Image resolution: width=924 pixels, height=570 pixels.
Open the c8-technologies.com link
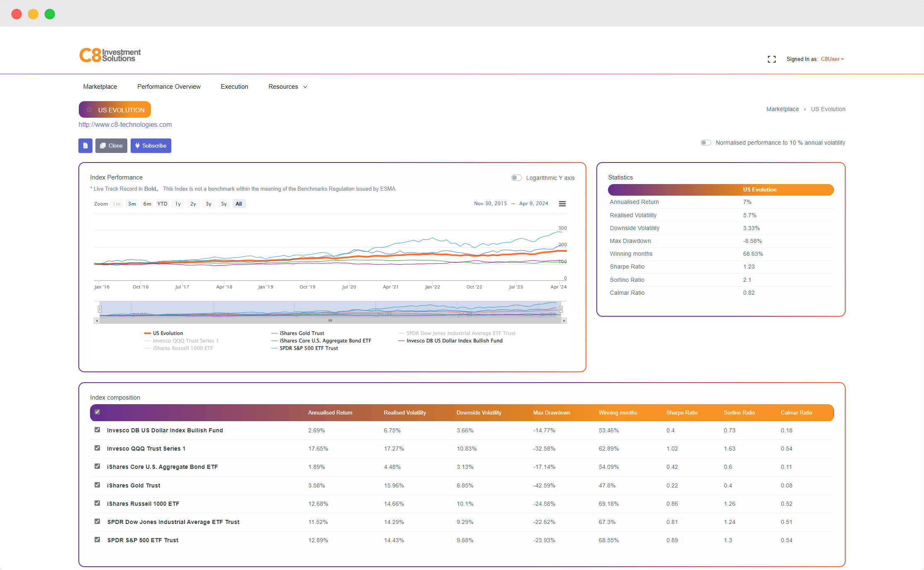click(x=125, y=124)
